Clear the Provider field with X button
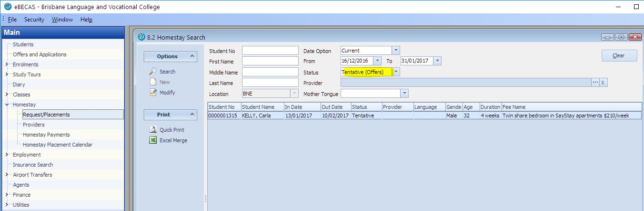 tap(603, 83)
